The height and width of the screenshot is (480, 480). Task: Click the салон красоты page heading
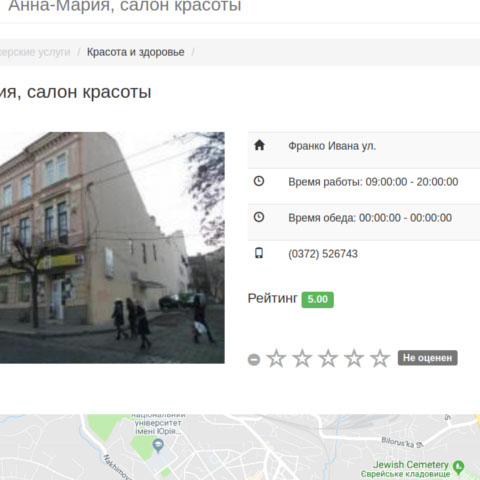click(76, 92)
